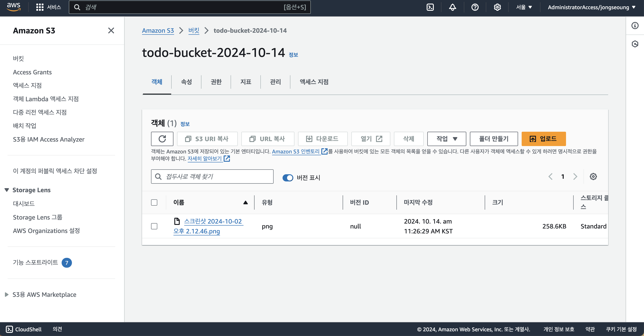Image resolution: width=644 pixels, height=336 pixels.
Task: Open table preferences gear icon
Action: pos(593,177)
